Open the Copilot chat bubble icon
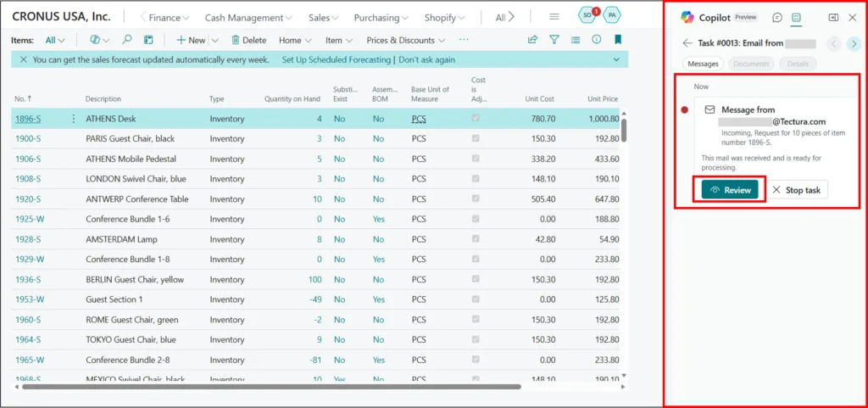The height and width of the screenshot is (408, 868). (x=777, y=18)
